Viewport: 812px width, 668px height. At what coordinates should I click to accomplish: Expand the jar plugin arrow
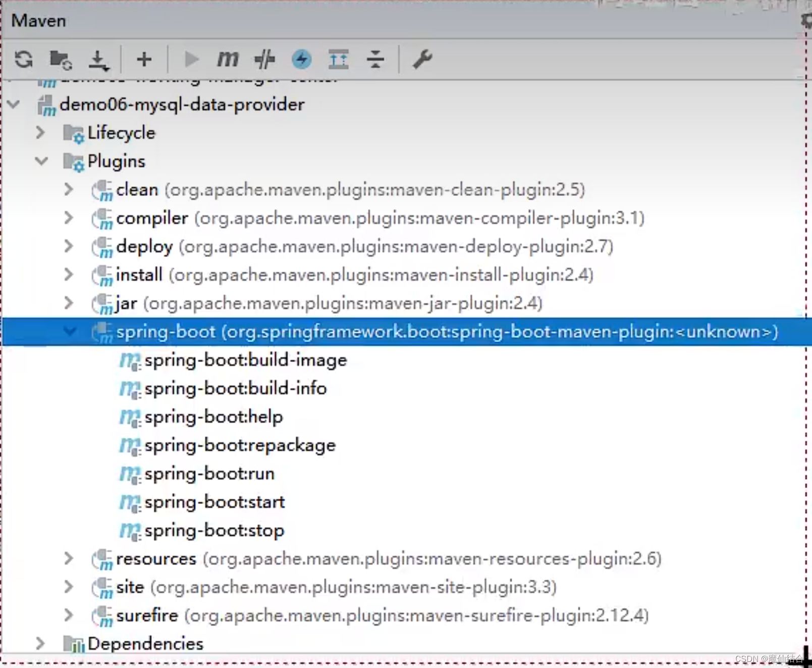(x=69, y=303)
